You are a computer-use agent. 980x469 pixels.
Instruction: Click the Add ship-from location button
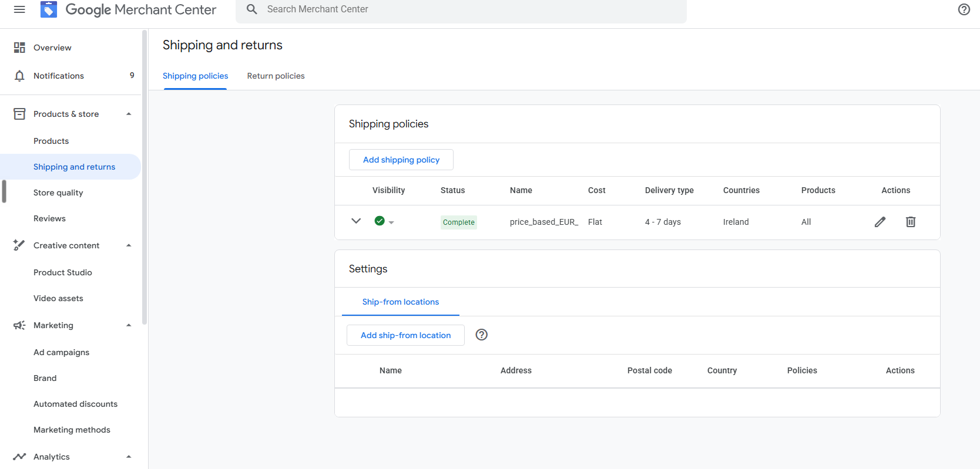click(x=405, y=335)
